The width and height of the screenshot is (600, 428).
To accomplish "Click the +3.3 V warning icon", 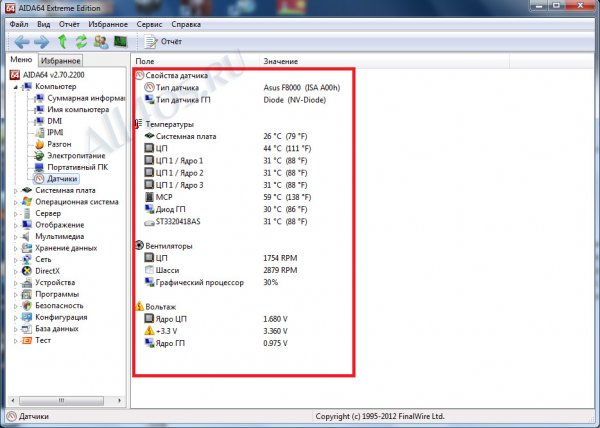I will tap(149, 330).
